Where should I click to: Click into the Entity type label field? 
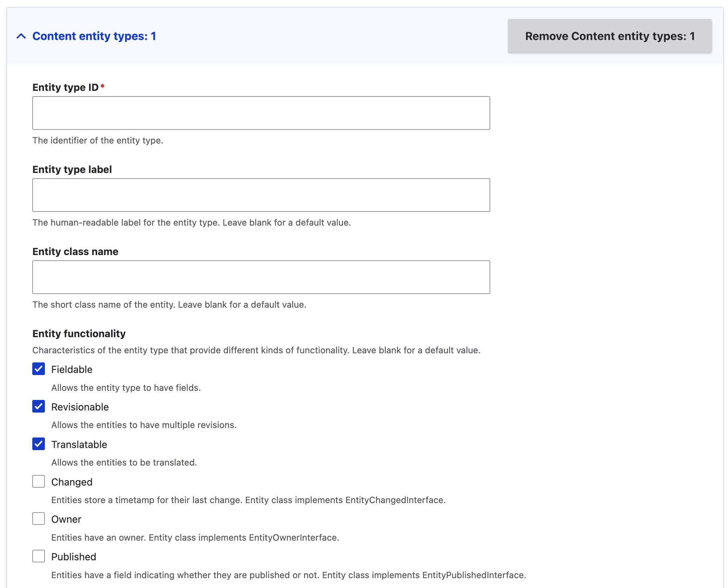[x=261, y=195]
